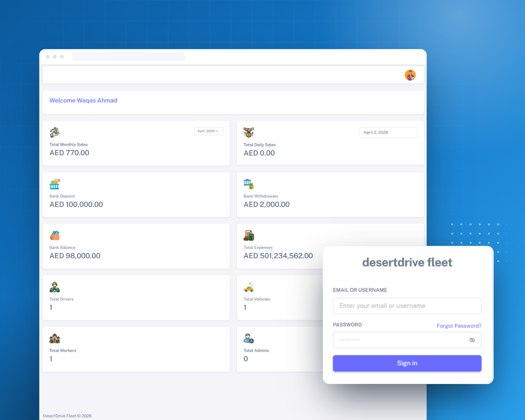Click the browser address bar

click(x=129, y=57)
